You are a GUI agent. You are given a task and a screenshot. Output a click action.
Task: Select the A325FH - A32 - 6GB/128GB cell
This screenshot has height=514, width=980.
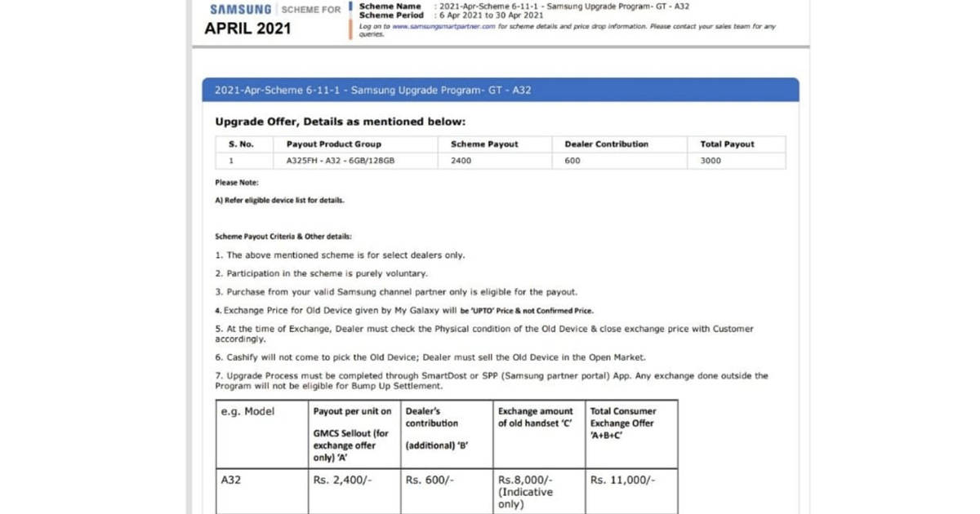[x=341, y=161]
